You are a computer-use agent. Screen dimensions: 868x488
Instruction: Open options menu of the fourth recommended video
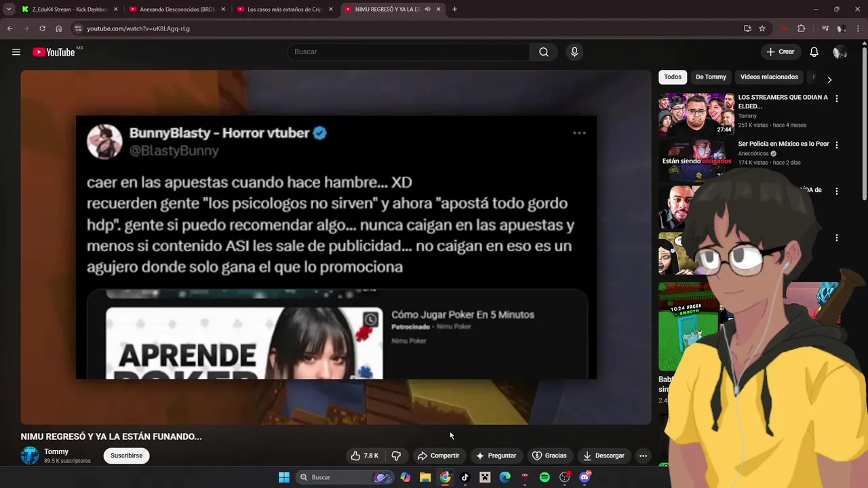(836, 238)
